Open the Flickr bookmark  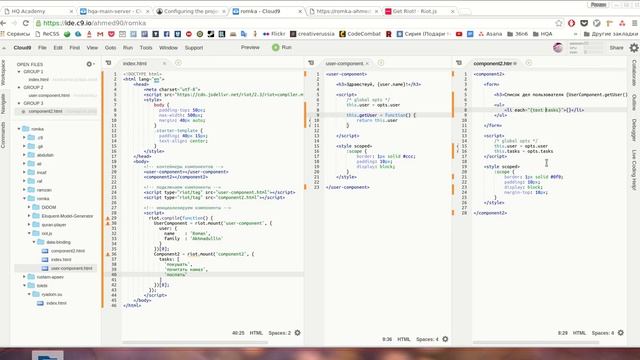pyautogui.click(x=274, y=34)
